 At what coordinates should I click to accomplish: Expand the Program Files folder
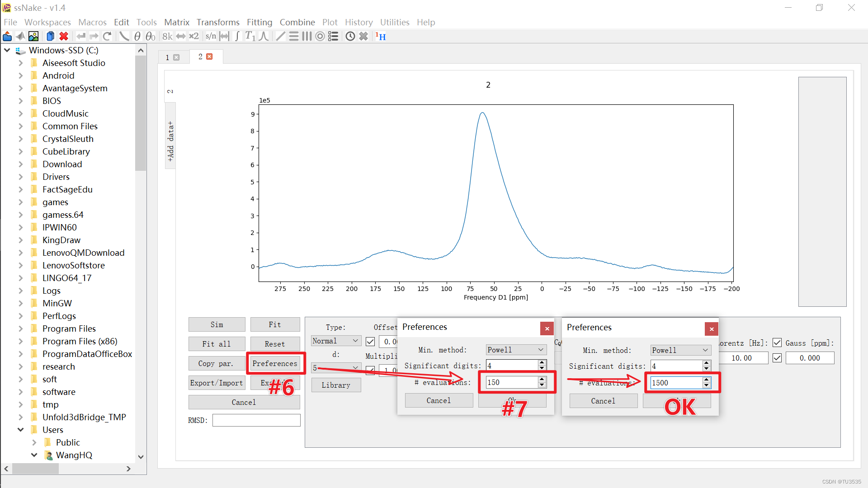(x=20, y=328)
